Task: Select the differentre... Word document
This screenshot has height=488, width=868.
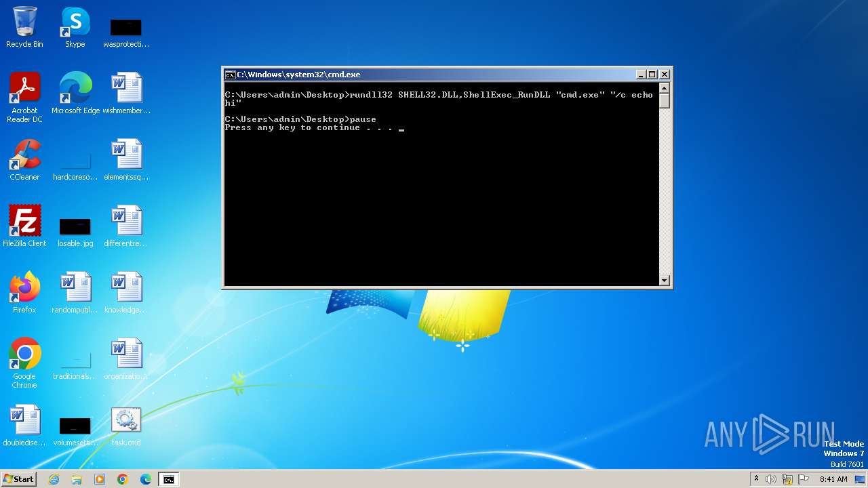Action: pyautogui.click(x=126, y=226)
